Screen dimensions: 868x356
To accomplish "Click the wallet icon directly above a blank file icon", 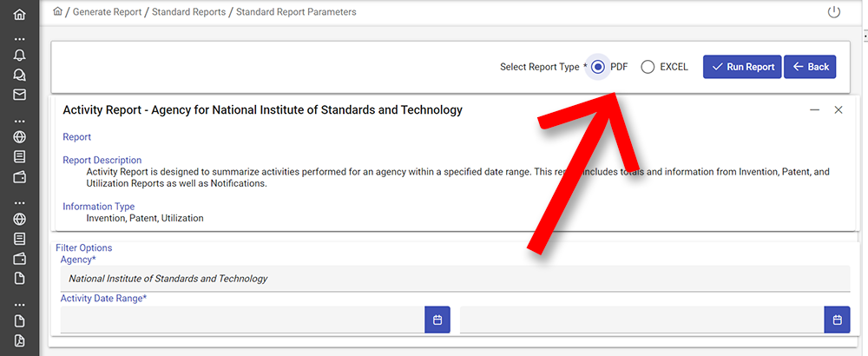I will point(19,259).
